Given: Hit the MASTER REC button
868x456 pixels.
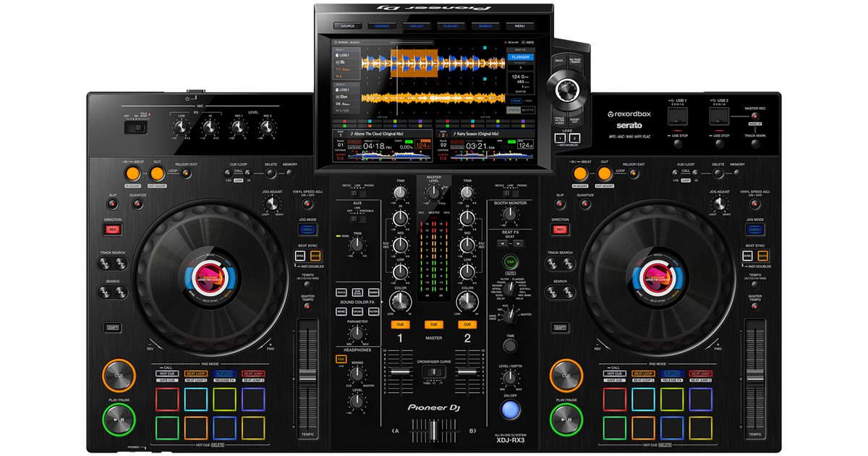Looking at the screenshot, I should point(754,117).
